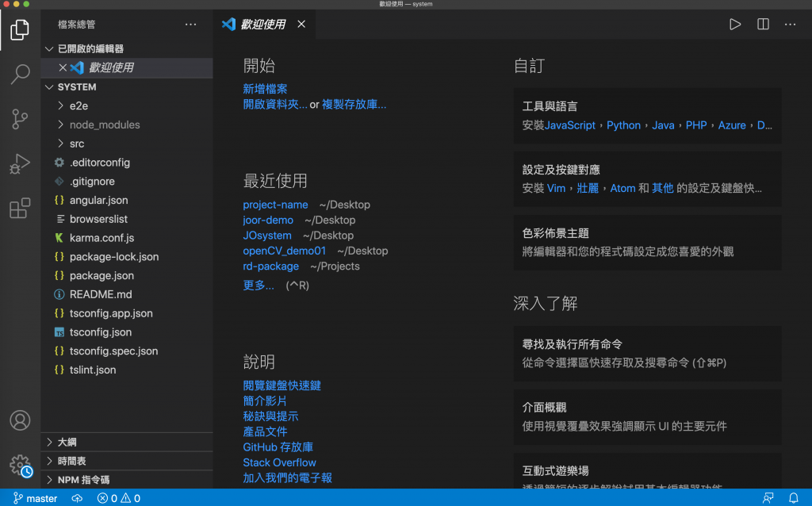Open editor More Actions ellipsis
Image resolution: width=812 pixels, height=506 pixels.
tap(790, 25)
